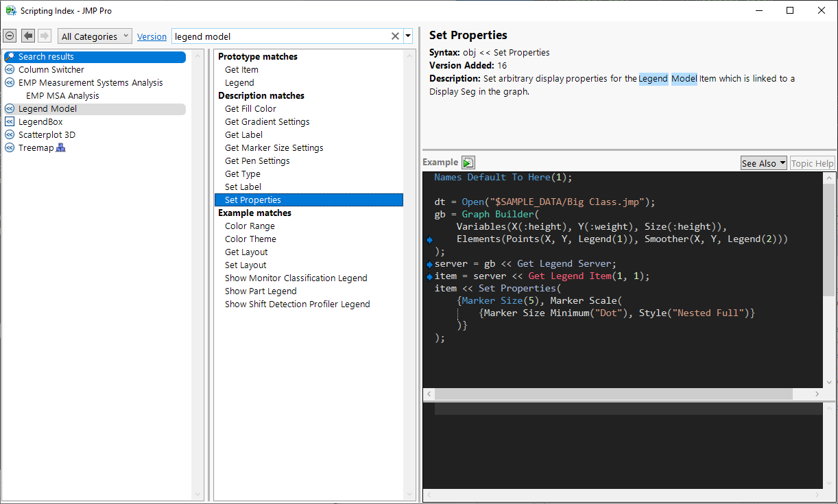Open the Version link
The image size is (838, 504).
[x=152, y=36]
